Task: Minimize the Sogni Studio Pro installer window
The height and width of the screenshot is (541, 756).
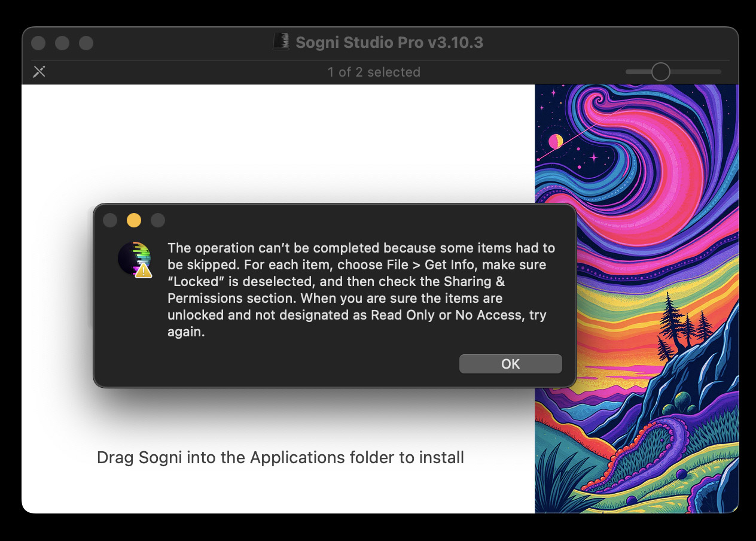Action: (x=62, y=43)
